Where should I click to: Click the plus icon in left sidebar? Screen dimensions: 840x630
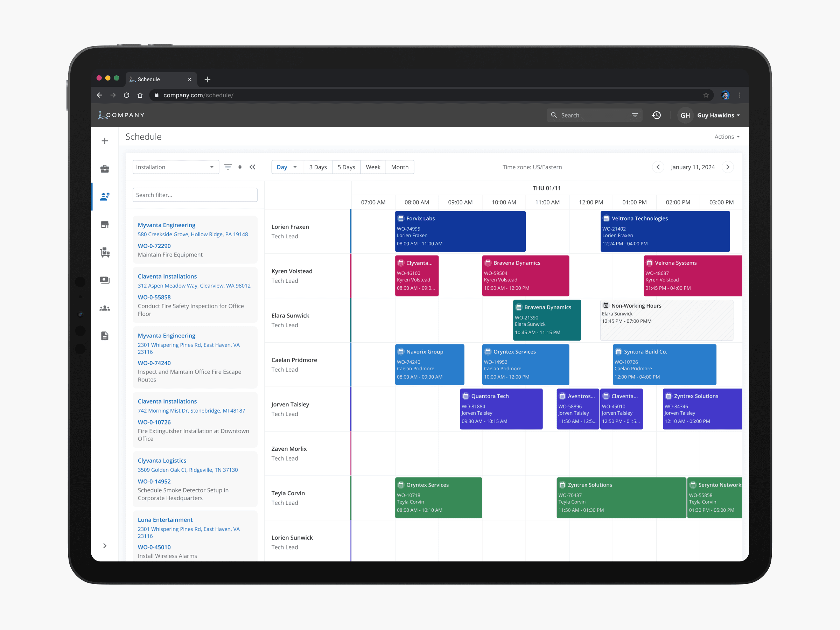[x=105, y=141]
